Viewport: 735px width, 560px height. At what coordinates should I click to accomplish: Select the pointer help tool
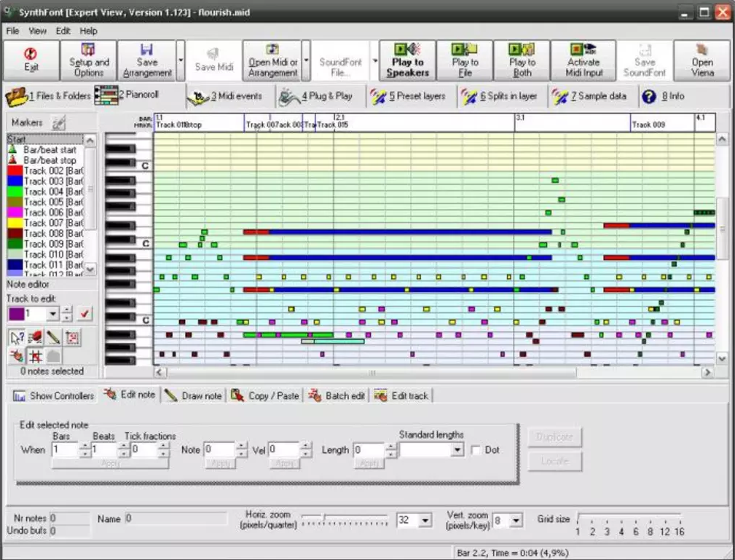(17, 337)
